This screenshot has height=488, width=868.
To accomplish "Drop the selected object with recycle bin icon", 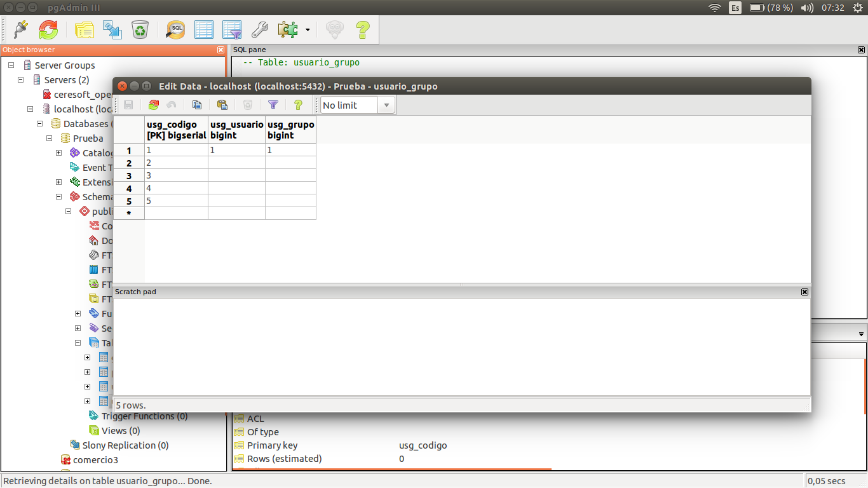I will point(140,29).
